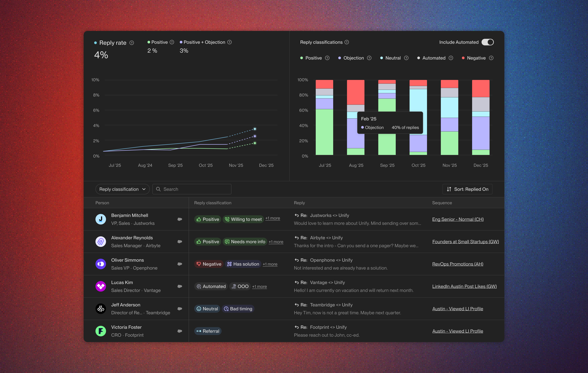This screenshot has width=588, height=373.
Task: Click Salesforce cloud icon in Oliver Simmons row
Action: (180, 264)
